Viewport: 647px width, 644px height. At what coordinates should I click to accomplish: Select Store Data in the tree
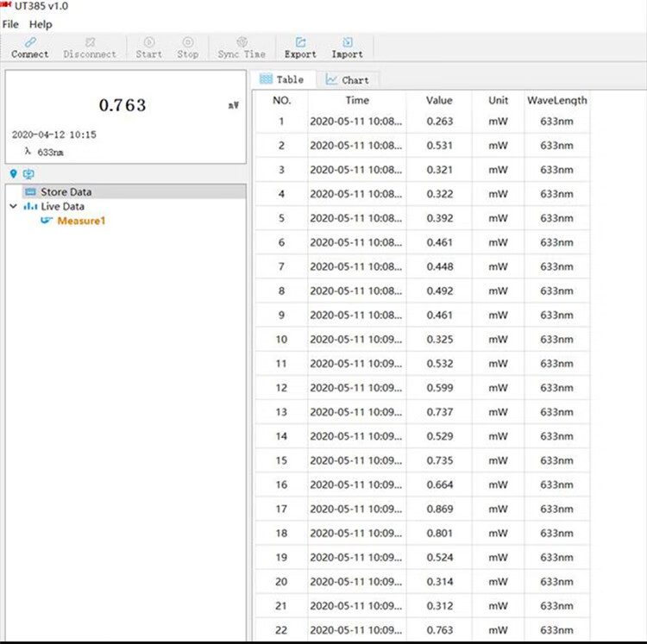(x=66, y=192)
